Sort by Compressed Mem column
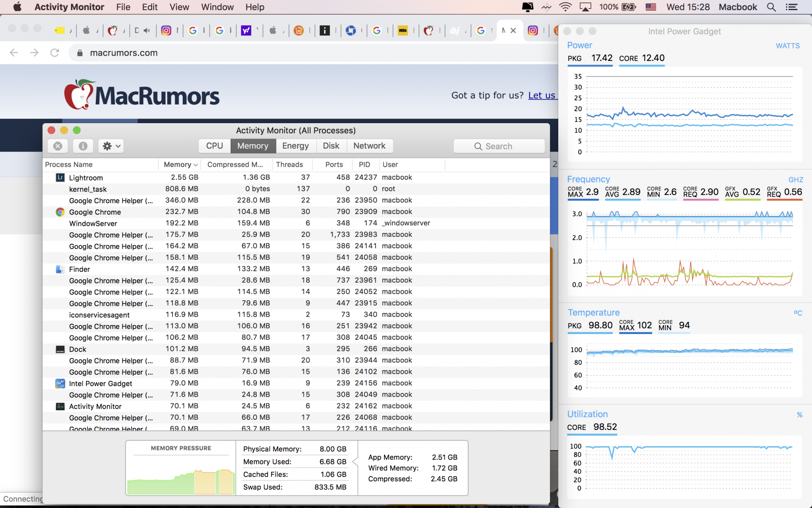Viewport: 812px width, 508px height. click(237, 165)
